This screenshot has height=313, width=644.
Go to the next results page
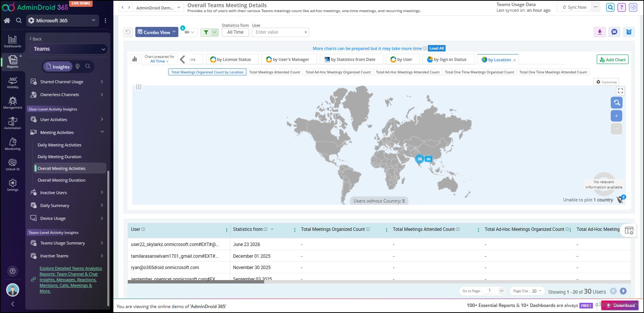[x=623, y=291]
